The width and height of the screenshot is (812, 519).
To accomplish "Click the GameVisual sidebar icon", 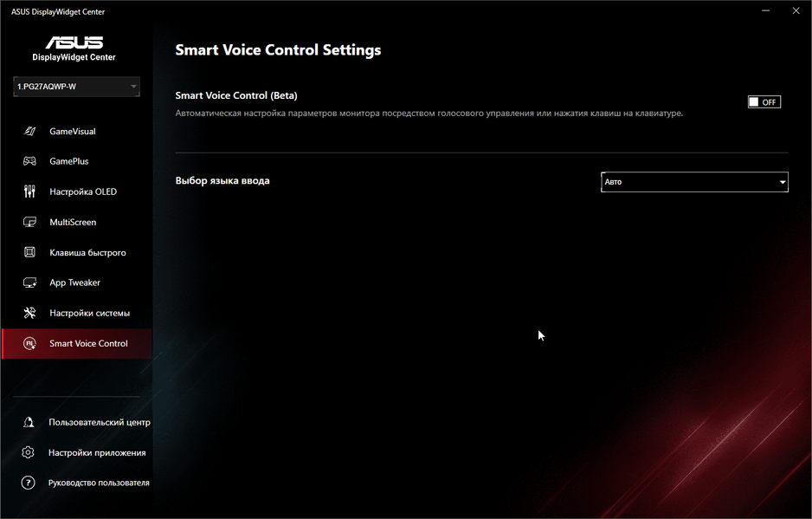I will point(29,131).
